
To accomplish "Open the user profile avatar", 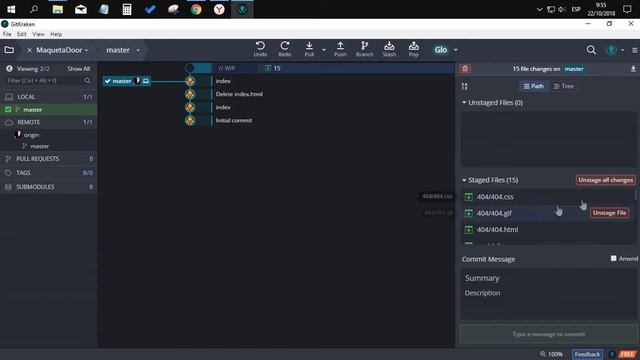I will coord(611,50).
